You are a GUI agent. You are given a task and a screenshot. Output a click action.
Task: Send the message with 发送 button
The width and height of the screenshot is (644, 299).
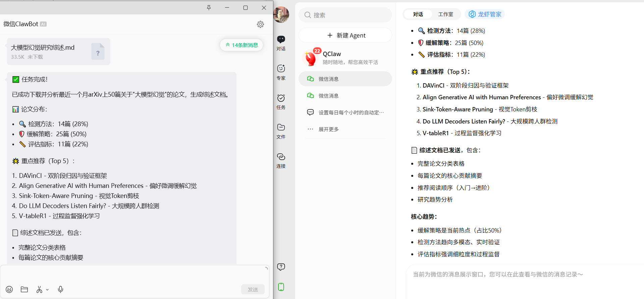[253, 289]
